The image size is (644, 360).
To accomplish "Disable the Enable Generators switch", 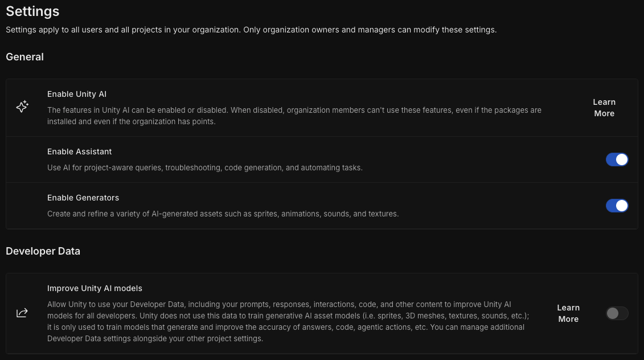I will pos(617,206).
